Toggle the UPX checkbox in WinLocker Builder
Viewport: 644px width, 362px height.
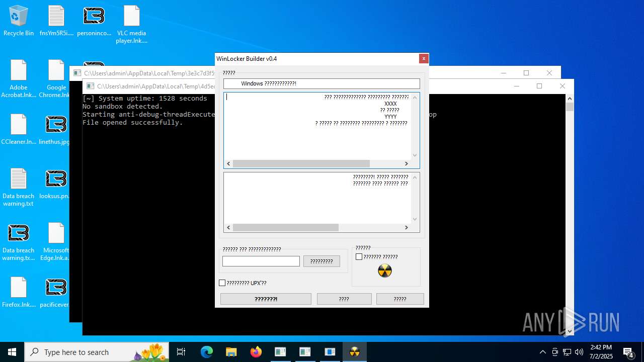tap(222, 283)
